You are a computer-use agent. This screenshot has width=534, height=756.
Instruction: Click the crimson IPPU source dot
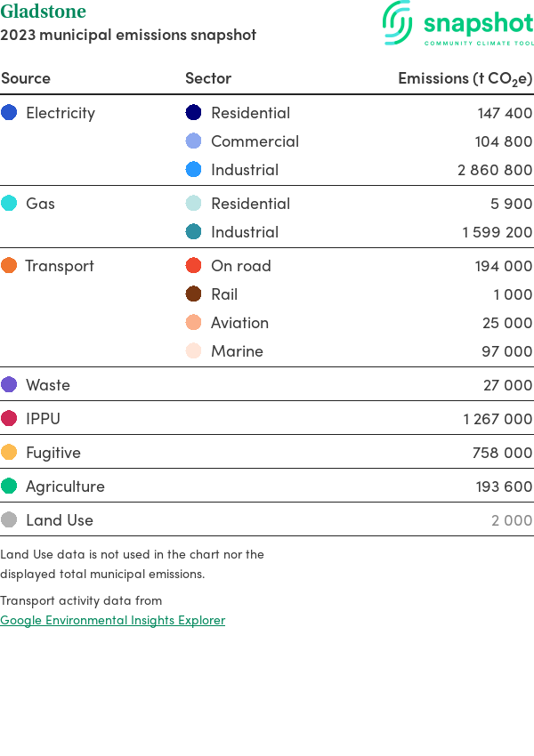[9, 419]
